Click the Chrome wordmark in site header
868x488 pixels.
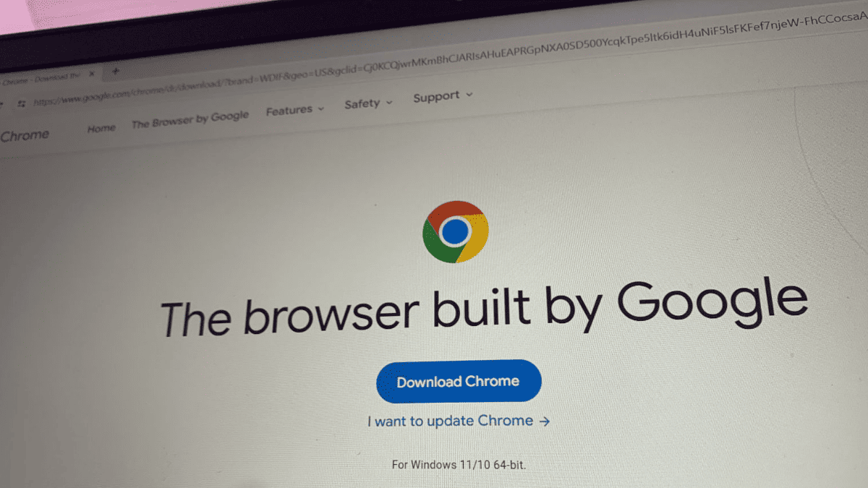24,135
